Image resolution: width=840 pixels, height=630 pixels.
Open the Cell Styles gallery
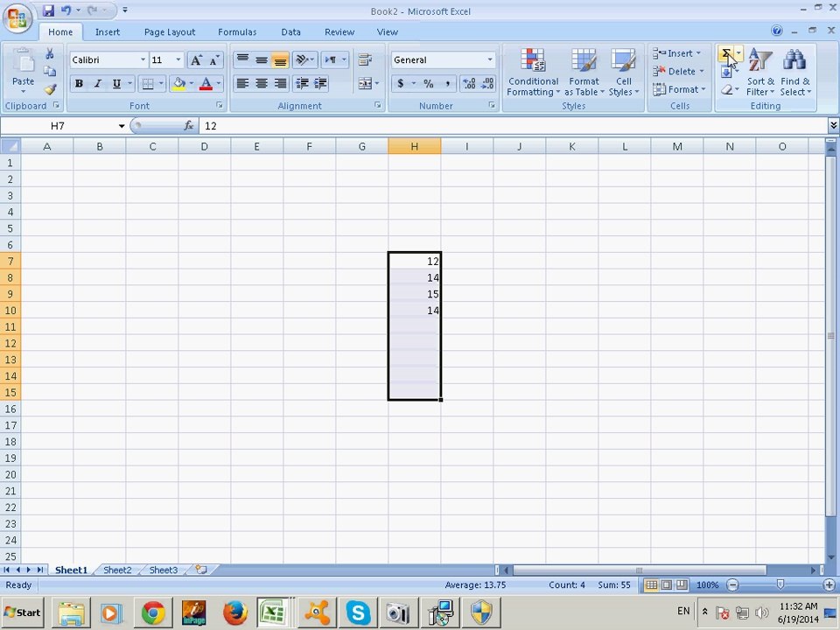pos(624,73)
